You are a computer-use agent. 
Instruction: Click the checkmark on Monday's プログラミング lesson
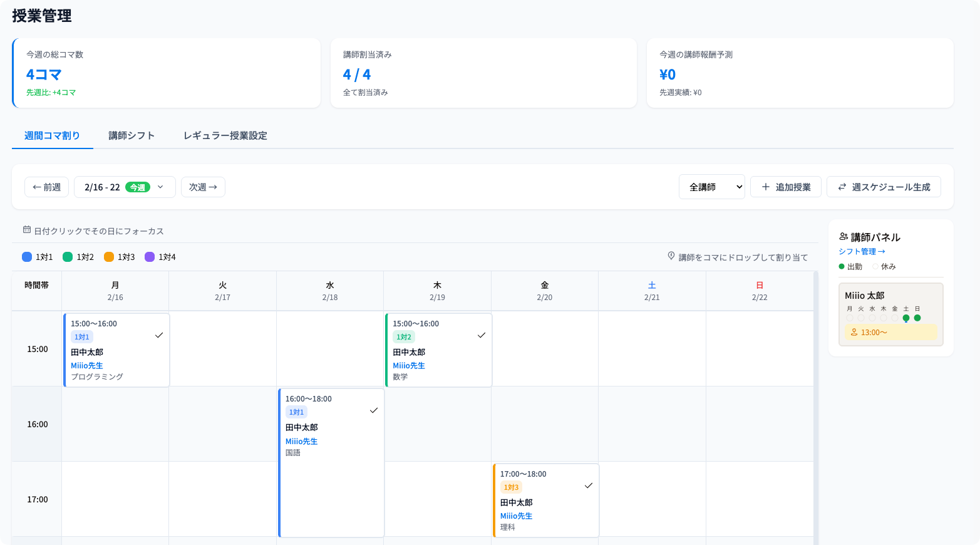159,335
